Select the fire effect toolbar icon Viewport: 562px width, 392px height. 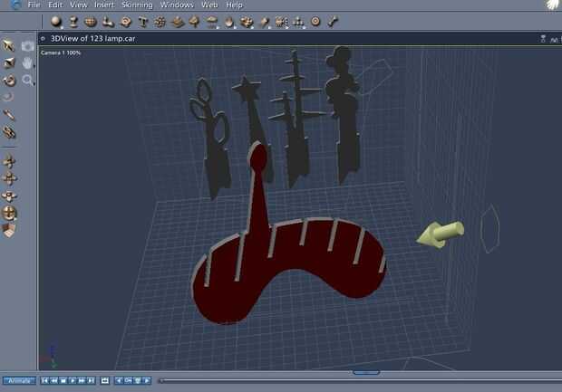[x=229, y=22]
